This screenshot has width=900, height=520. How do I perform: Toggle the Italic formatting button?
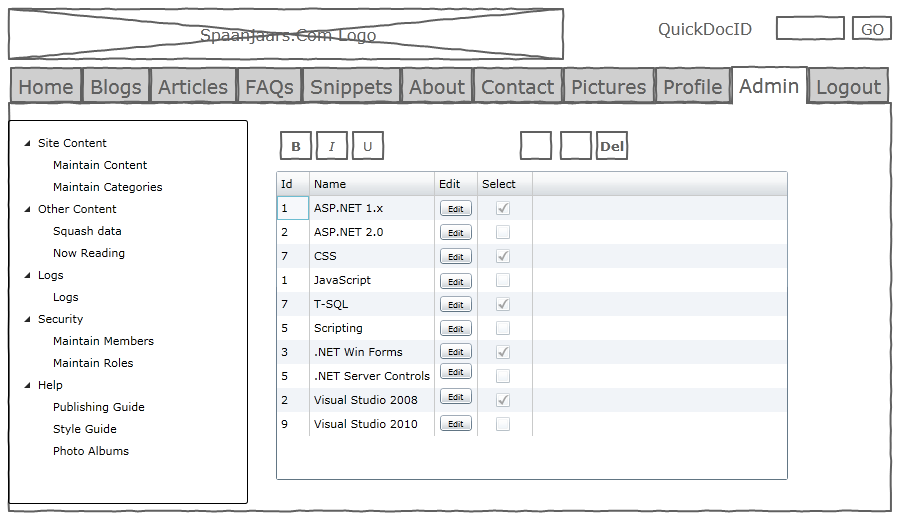pyautogui.click(x=331, y=147)
